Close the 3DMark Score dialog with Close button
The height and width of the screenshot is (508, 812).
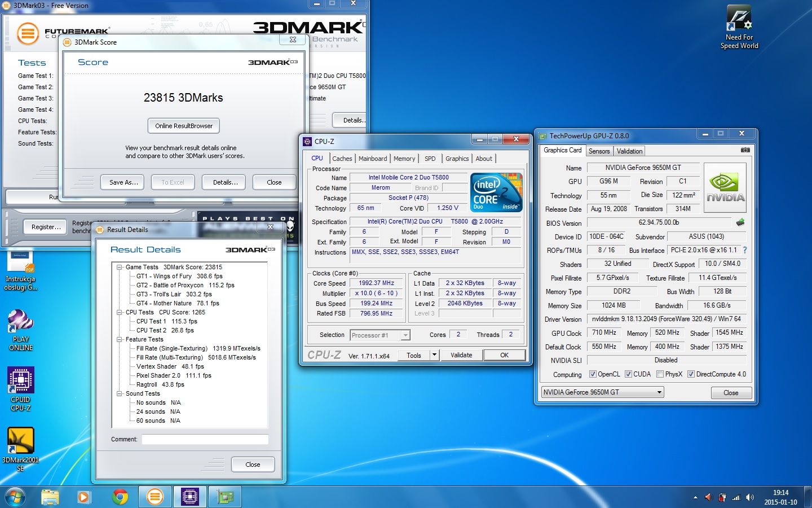pos(274,182)
